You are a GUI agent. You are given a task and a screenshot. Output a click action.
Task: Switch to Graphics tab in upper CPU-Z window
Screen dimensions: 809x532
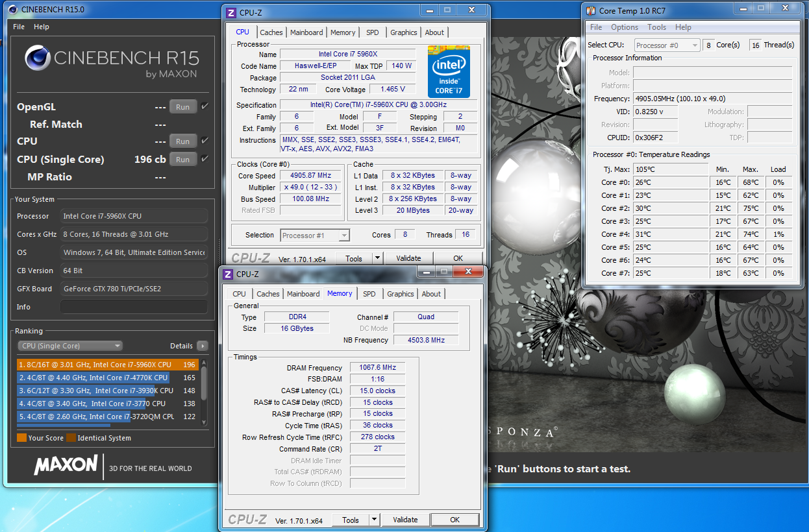tap(404, 32)
